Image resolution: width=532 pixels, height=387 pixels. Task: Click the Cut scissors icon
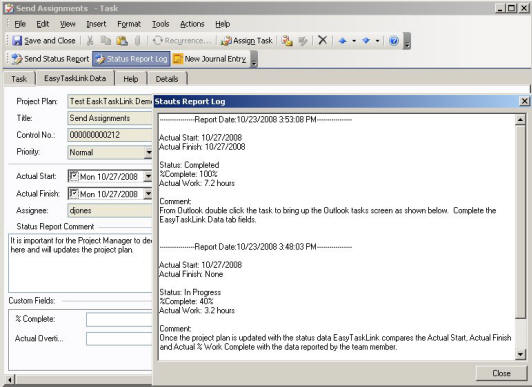pos(90,41)
